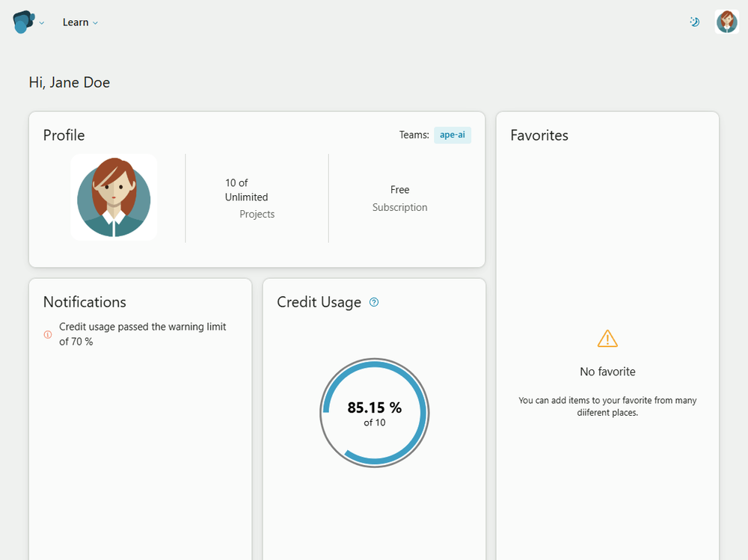Click the notification warning info icon
Screen dimensions: 748x560
click(x=48, y=334)
